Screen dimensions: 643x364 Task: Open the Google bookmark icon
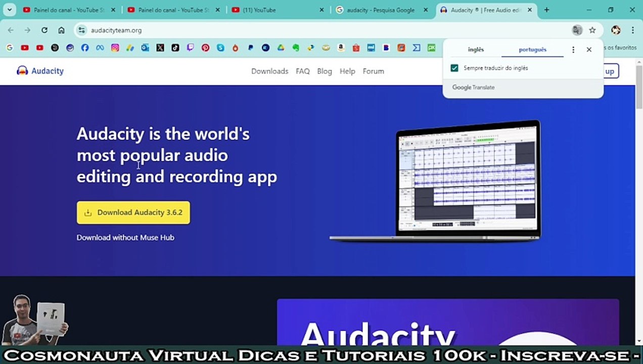coord(9,48)
